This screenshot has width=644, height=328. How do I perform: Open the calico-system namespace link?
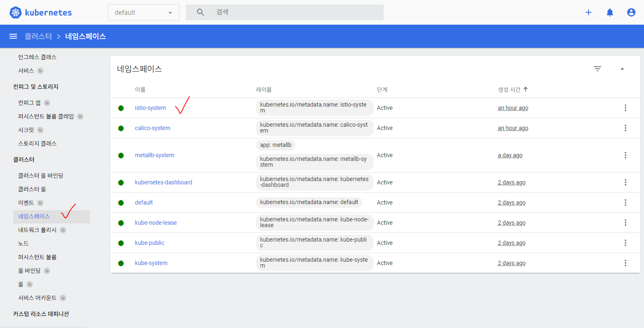[153, 128]
